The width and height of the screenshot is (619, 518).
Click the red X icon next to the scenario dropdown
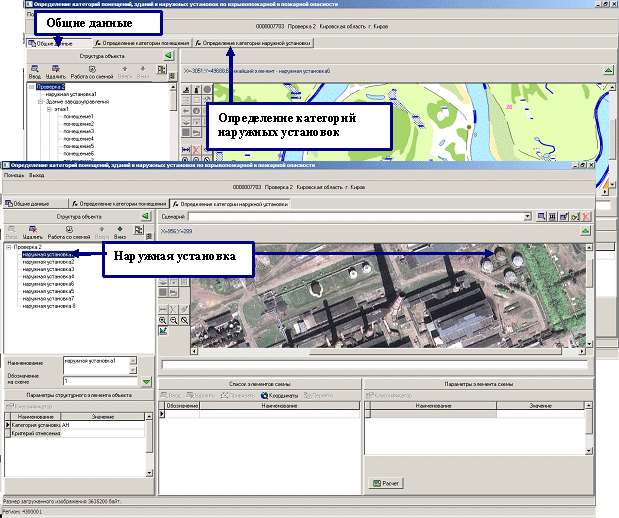[585, 216]
